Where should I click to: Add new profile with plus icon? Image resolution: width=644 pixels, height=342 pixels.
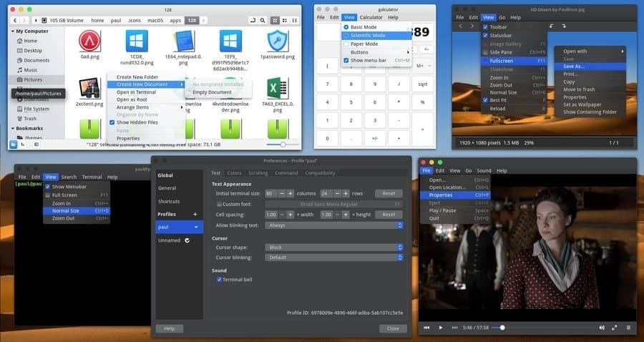click(195, 215)
